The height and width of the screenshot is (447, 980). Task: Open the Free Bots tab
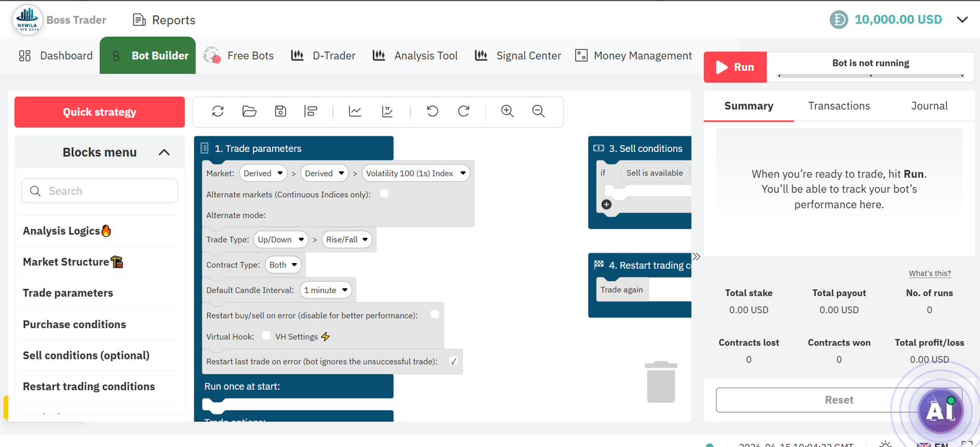pos(239,56)
